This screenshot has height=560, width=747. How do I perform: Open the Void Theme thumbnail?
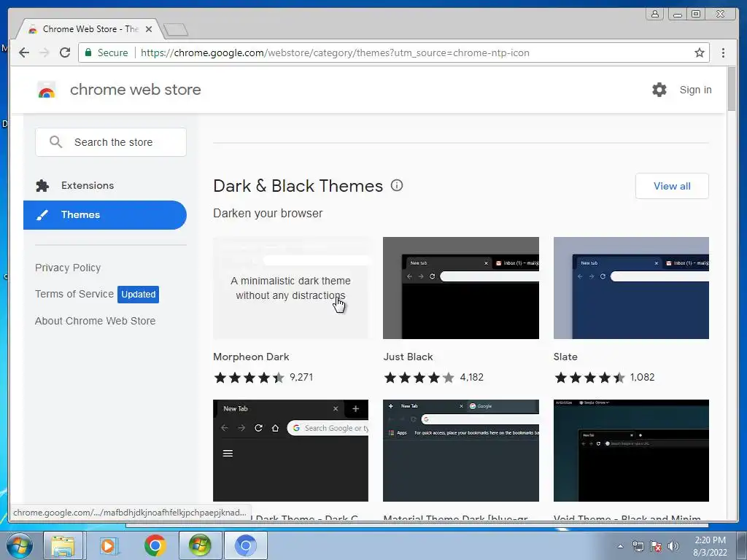631,451
